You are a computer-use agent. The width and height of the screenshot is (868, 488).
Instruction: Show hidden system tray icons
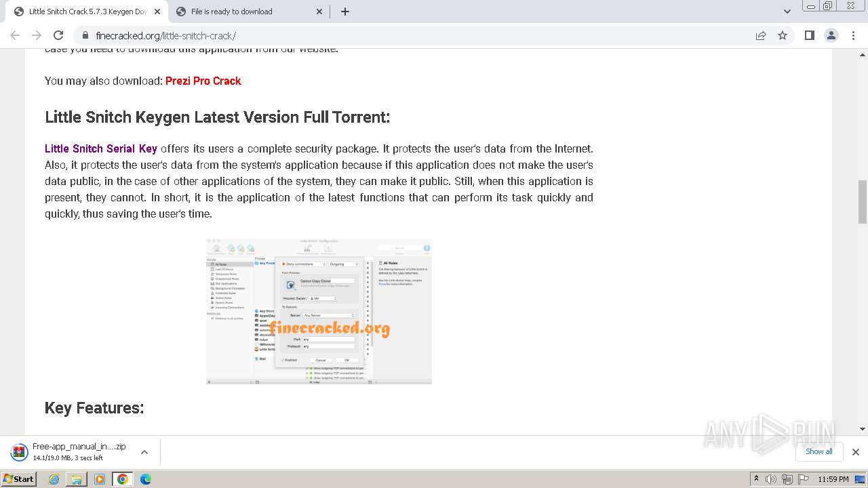(756, 479)
